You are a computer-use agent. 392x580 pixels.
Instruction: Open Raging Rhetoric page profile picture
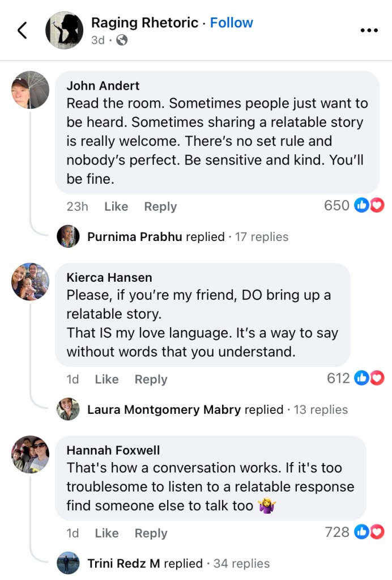(x=64, y=31)
